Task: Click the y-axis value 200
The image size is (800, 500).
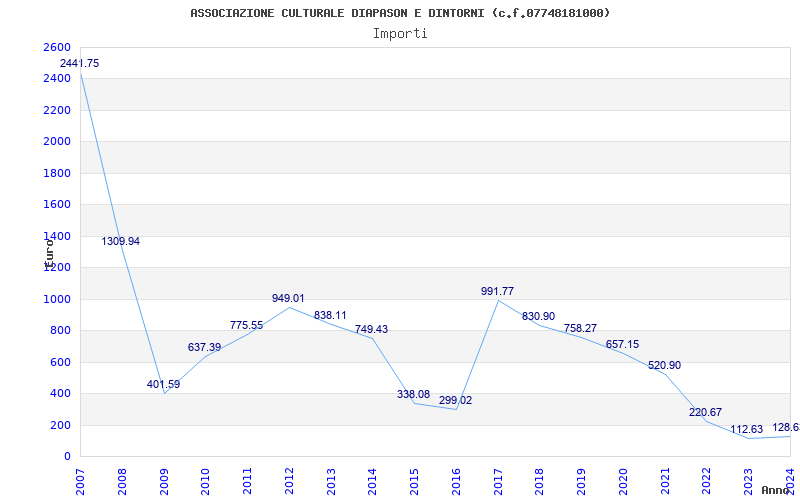Action: pyautogui.click(x=60, y=425)
